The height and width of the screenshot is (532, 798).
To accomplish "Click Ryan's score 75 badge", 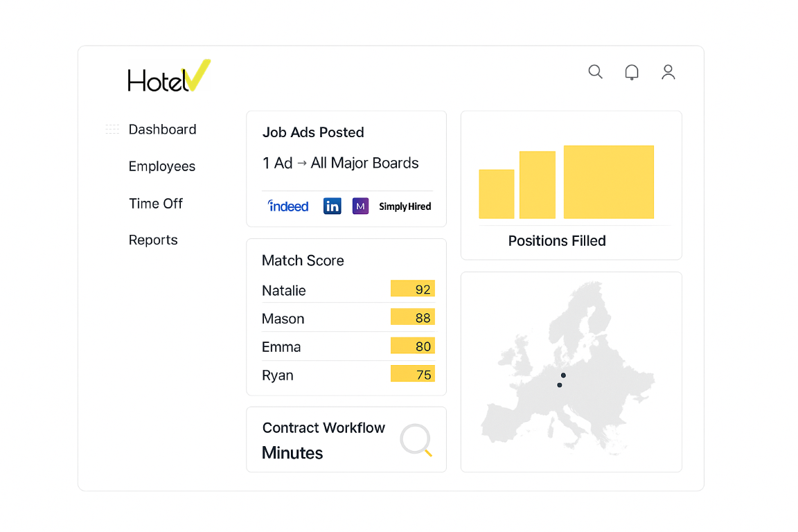I will [x=413, y=374].
